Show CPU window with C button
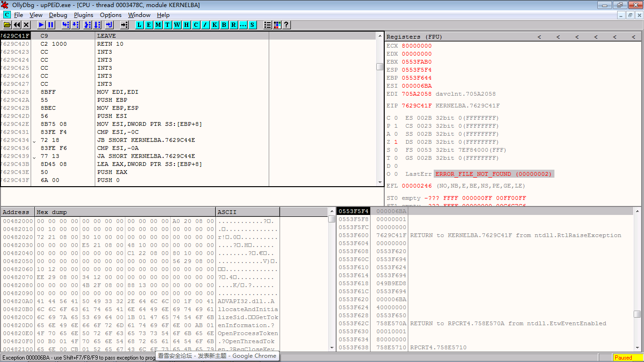644x362 pixels. point(196,25)
